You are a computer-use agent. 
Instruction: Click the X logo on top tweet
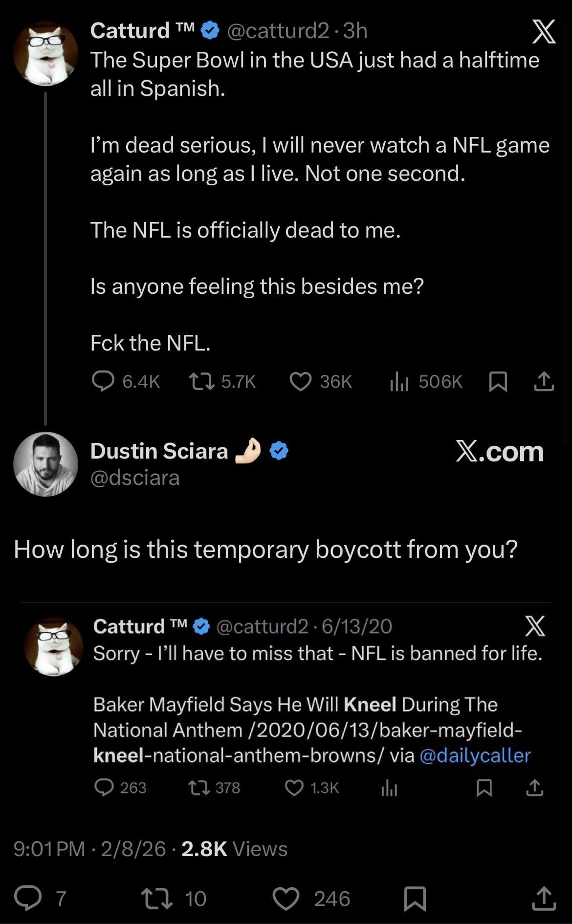pyautogui.click(x=544, y=32)
